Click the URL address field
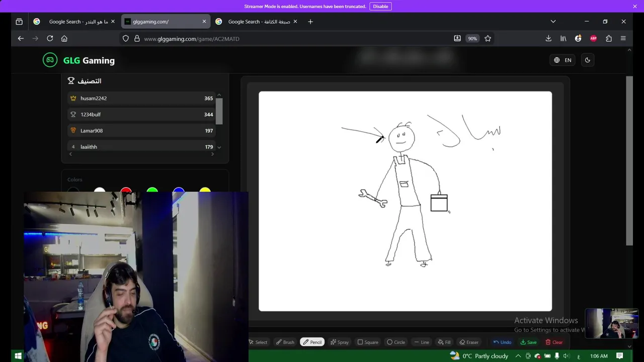This screenshot has width=644, height=362. click(x=297, y=39)
